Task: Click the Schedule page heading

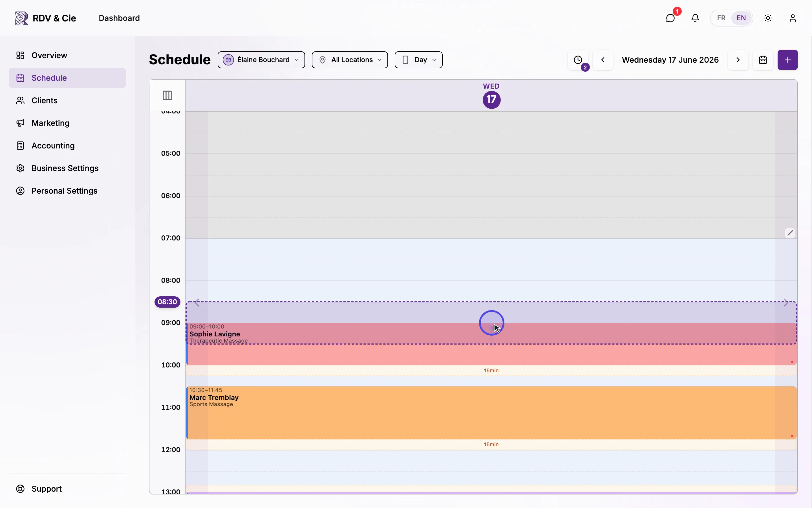Action: (180, 60)
